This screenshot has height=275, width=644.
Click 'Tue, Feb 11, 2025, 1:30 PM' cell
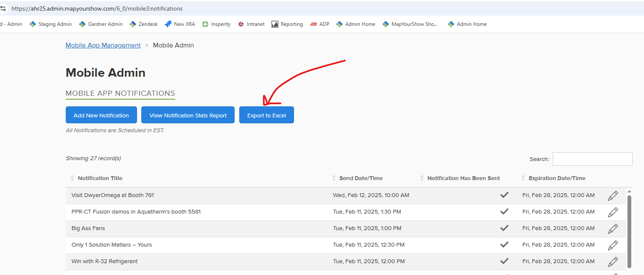coord(367,212)
